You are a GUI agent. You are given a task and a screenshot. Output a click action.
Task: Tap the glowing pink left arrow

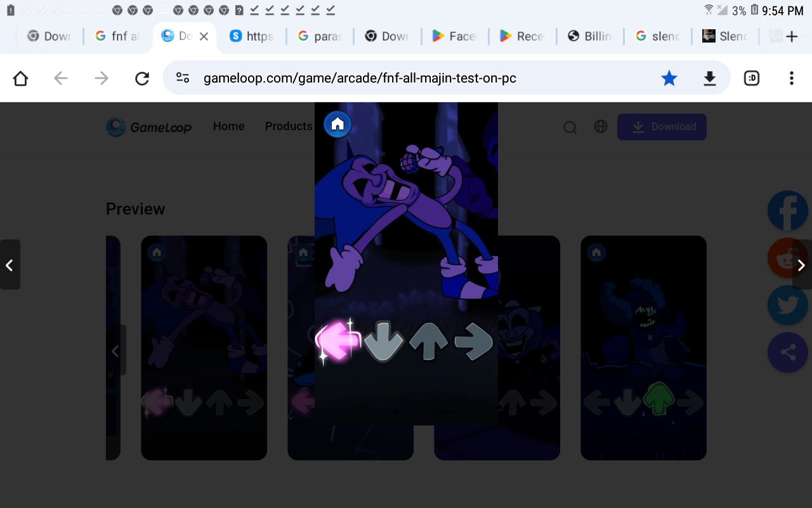click(x=338, y=341)
